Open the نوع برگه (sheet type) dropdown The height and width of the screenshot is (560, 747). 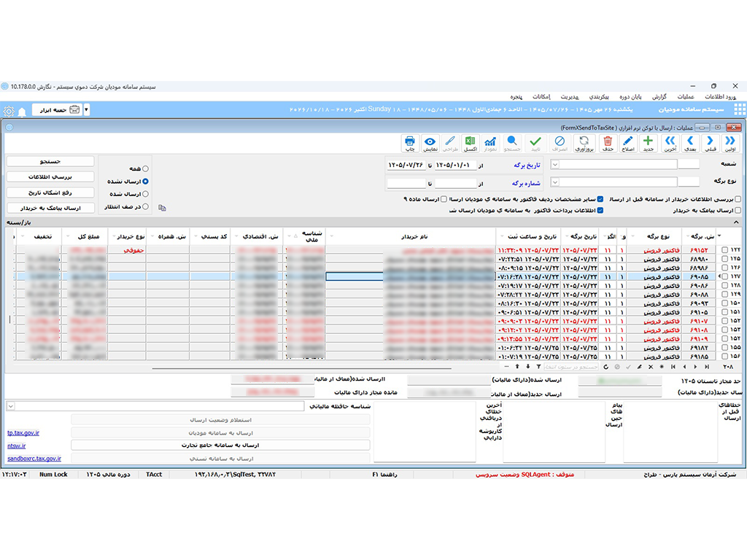tap(555, 182)
